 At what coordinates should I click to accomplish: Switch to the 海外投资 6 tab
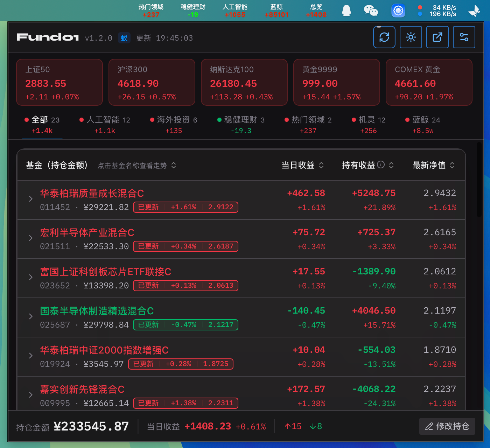pyautogui.click(x=174, y=125)
